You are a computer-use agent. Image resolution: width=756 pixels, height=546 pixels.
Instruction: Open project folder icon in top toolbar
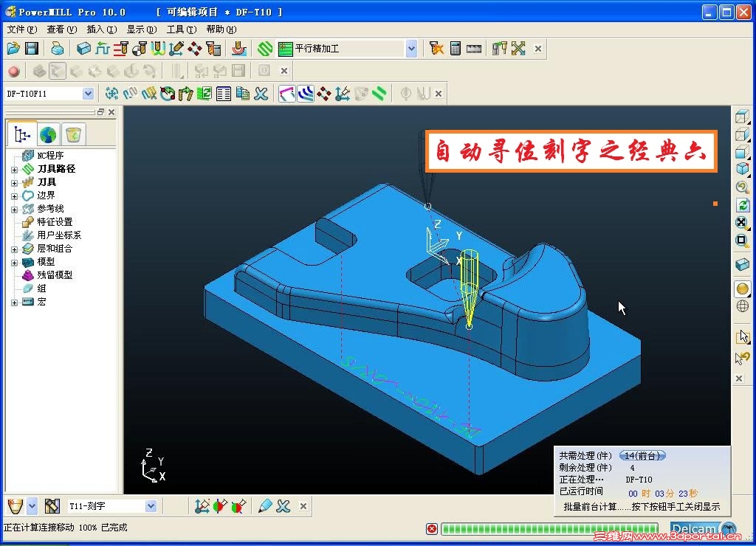click(x=13, y=48)
